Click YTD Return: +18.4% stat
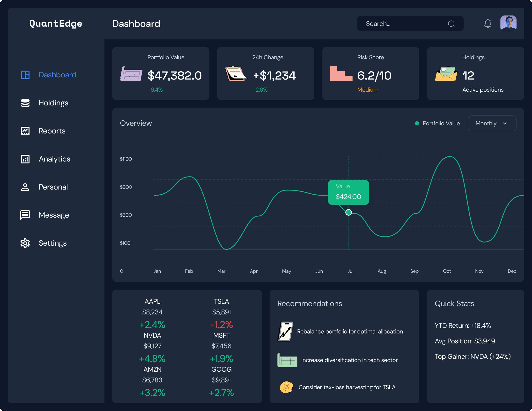 463,326
